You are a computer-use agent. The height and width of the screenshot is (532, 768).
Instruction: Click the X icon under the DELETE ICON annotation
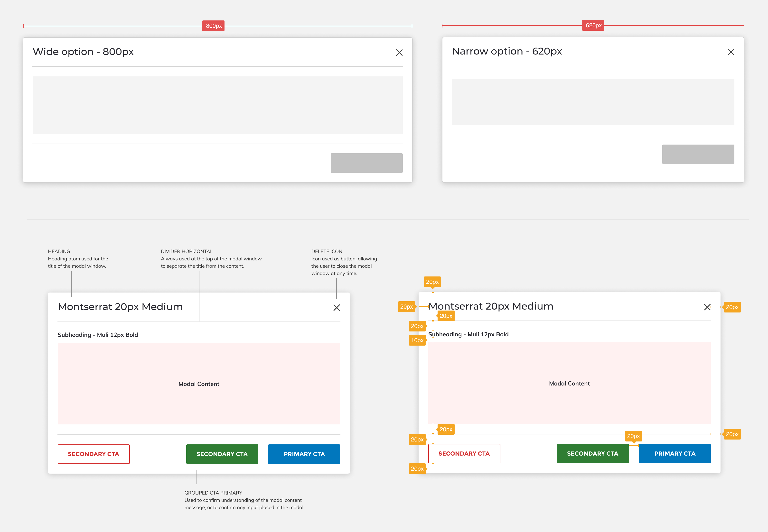click(x=337, y=307)
